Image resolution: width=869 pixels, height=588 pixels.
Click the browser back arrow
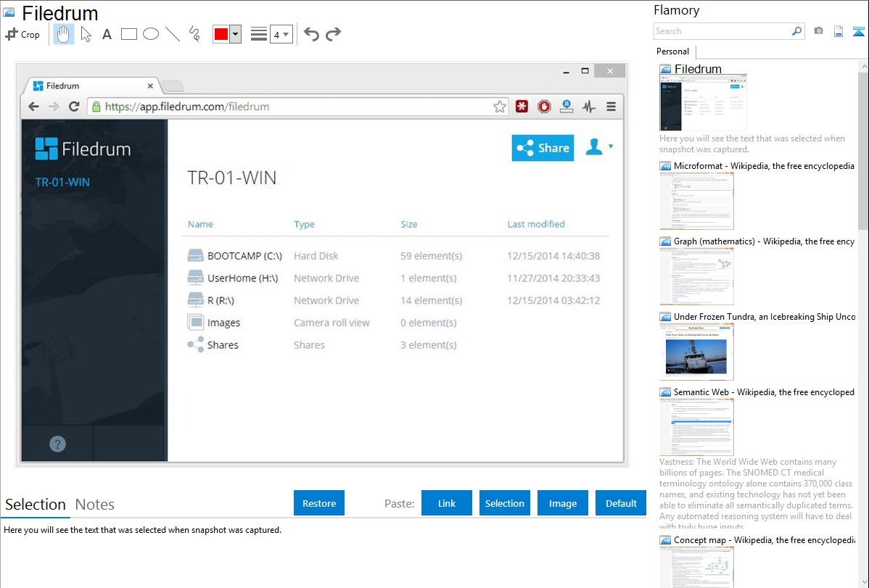[x=34, y=107]
